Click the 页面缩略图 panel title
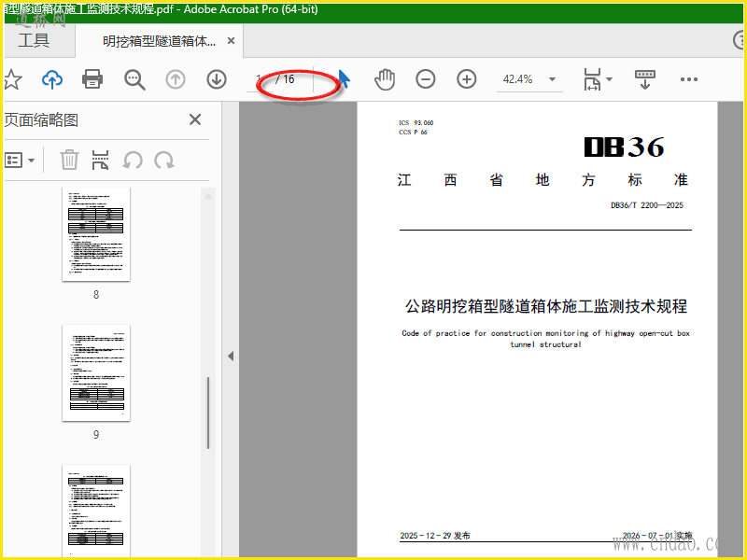 pos(41,120)
